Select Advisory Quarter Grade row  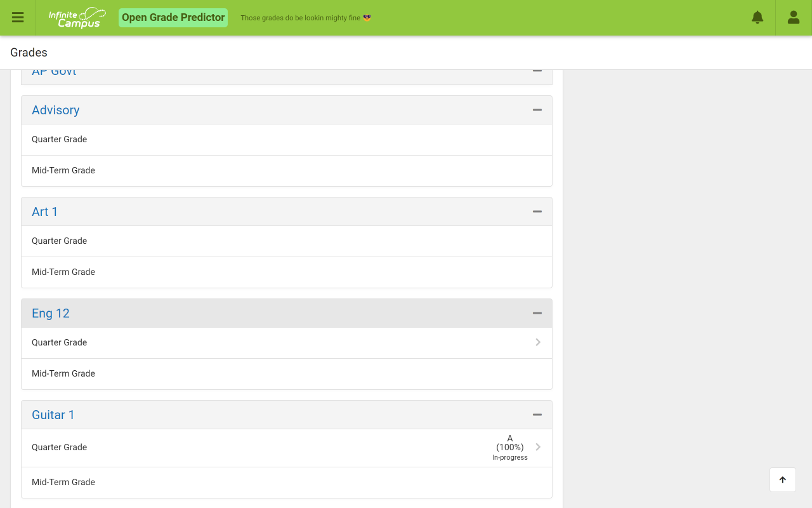click(287, 140)
